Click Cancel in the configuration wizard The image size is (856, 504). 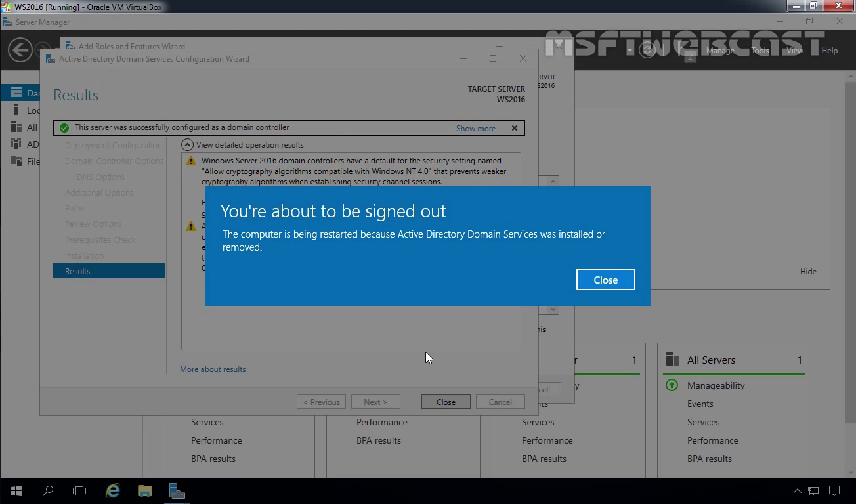click(500, 402)
